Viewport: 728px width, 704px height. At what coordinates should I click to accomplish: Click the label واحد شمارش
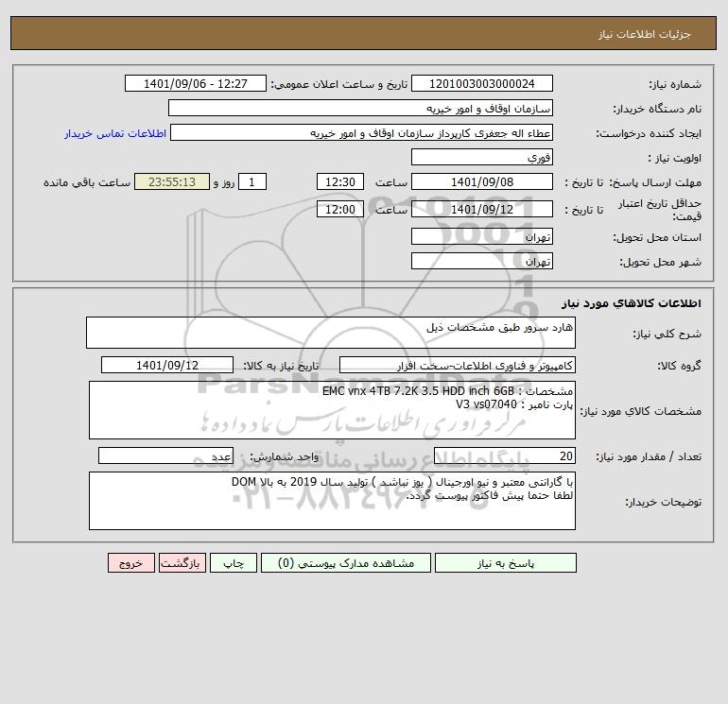285,456
